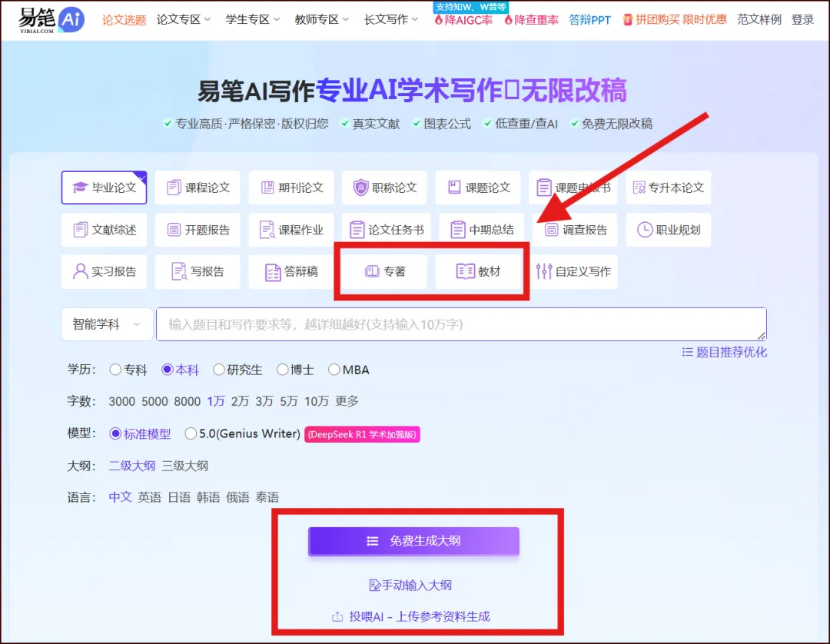This screenshot has width=830, height=644.
Task: Select the 实习报告 person icon
Action: (81, 271)
